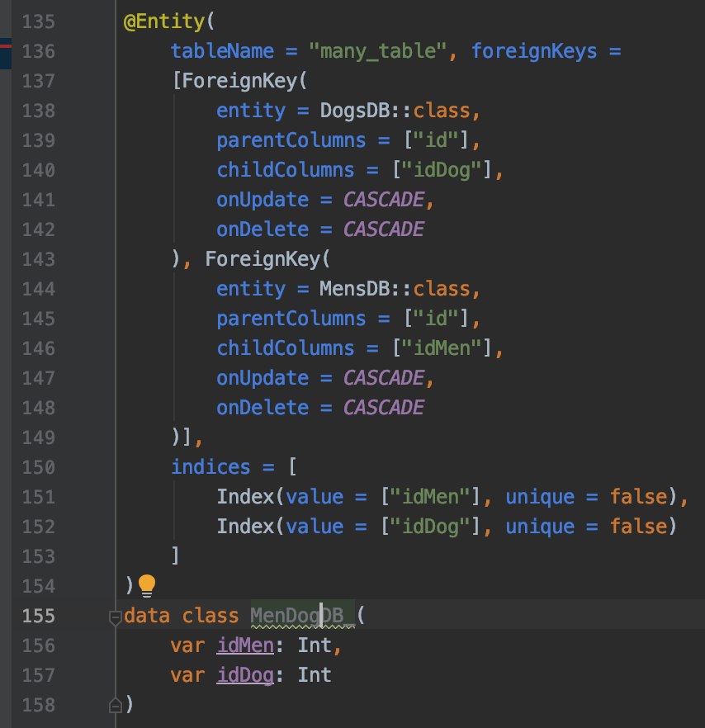Click line number 150 in gutter
The width and height of the screenshot is (705, 728).
tap(39, 467)
